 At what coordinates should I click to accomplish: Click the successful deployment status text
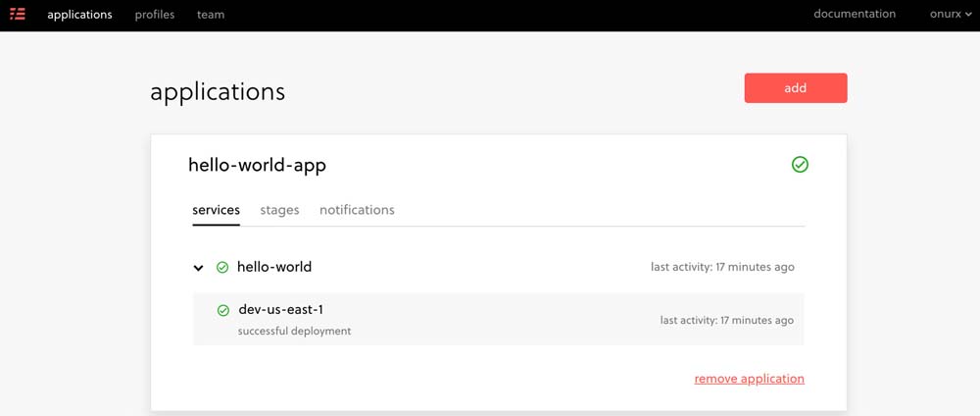(x=294, y=332)
